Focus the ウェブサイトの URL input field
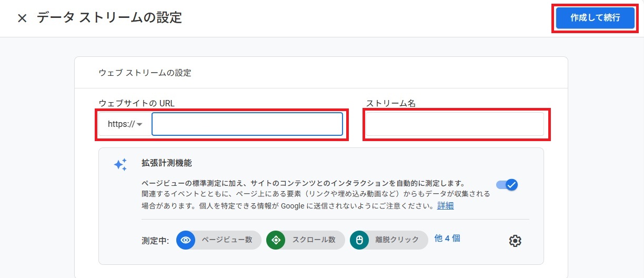The image size is (644, 278). tap(247, 124)
